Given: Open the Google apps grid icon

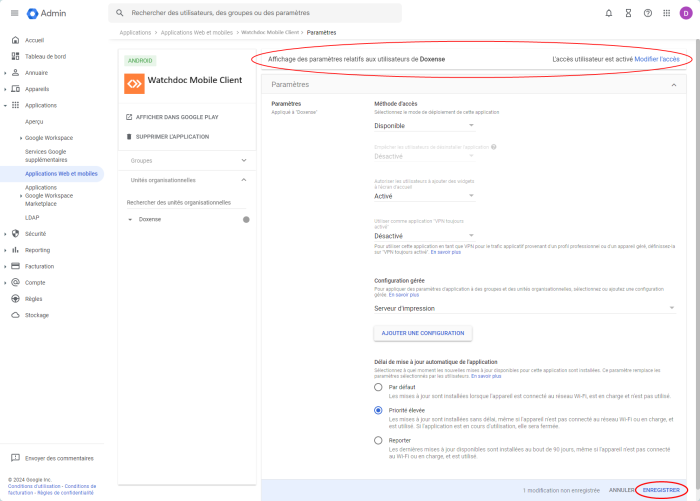Looking at the screenshot, I should click(666, 13).
